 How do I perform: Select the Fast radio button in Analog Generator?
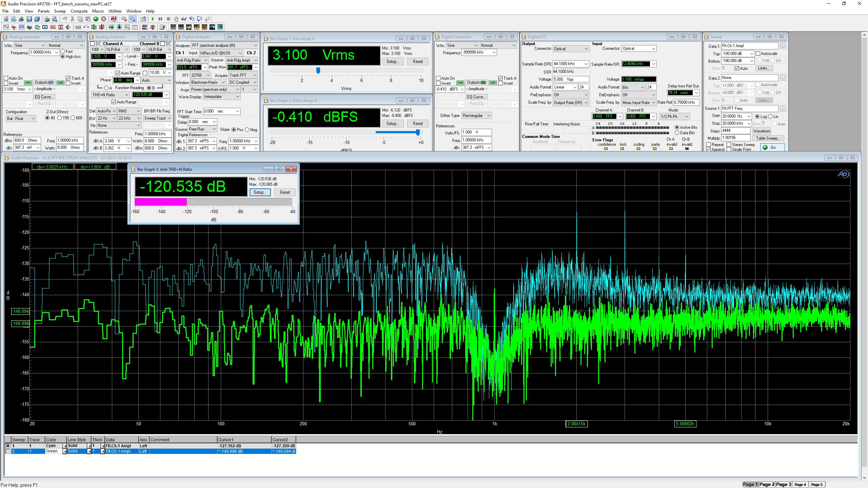click(63, 52)
